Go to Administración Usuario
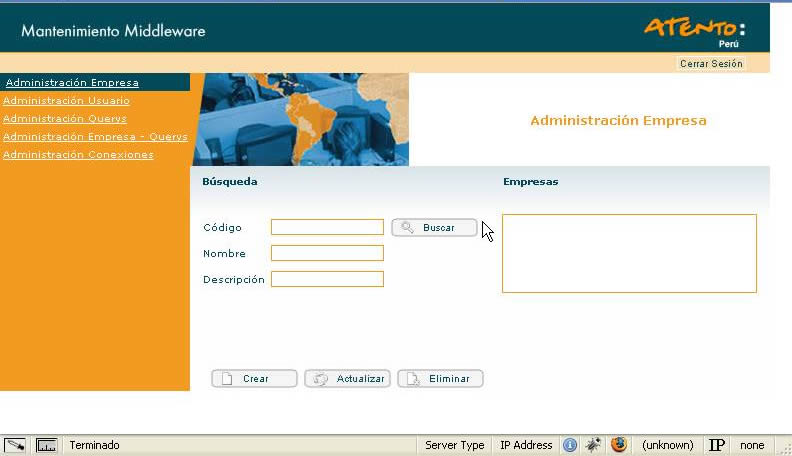Viewport: 792px width, 456px height. (x=66, y=101)
